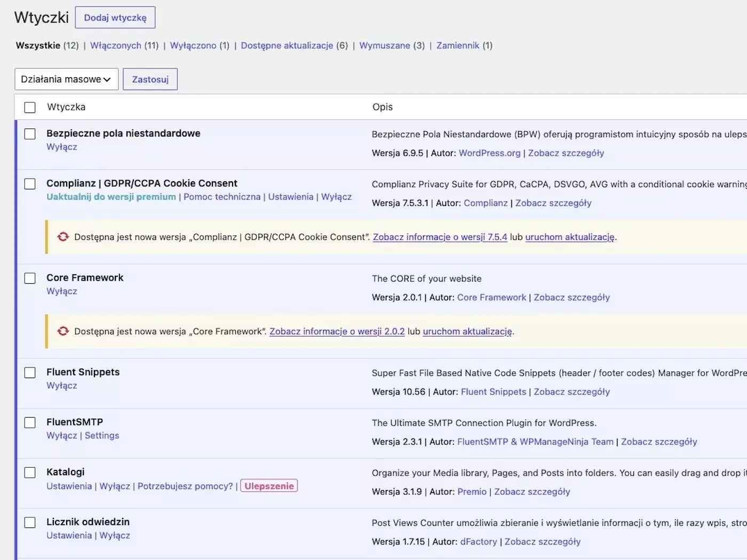Open the Wymuszane plugins filter
747x560 pixels.
(x=385, y=45)
